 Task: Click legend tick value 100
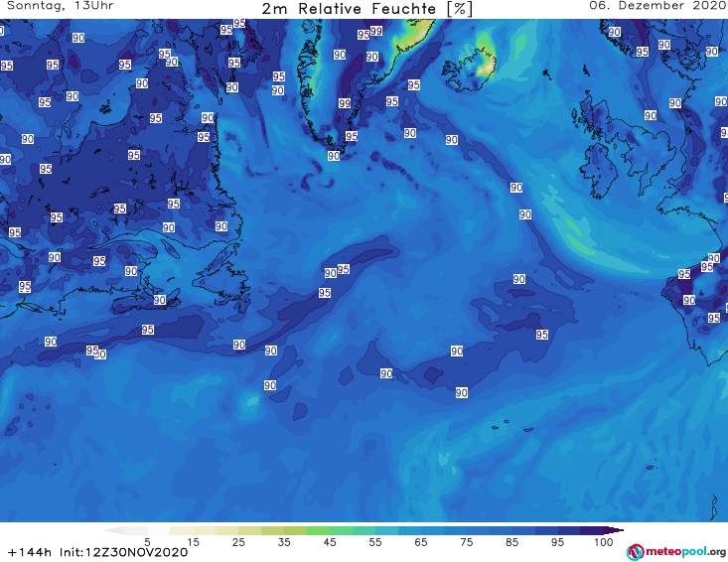[604, 542]
